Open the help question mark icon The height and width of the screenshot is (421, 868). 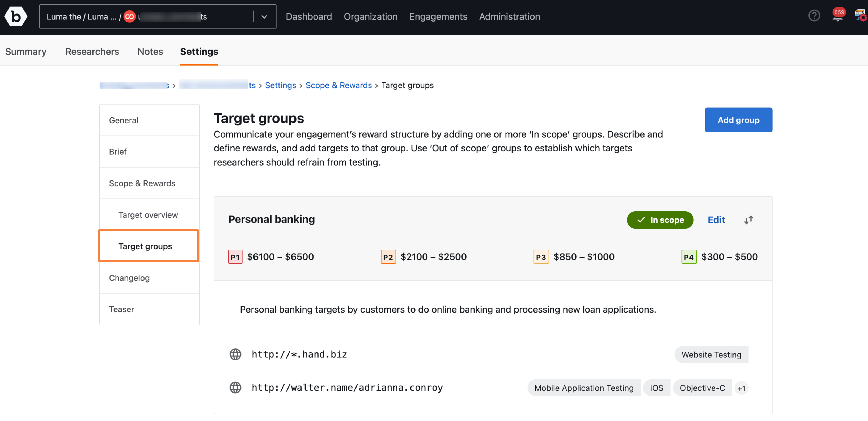point(814,15)
